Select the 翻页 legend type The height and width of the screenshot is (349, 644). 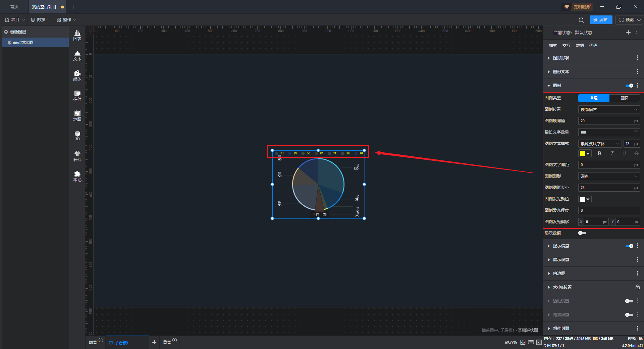(625, 98)
